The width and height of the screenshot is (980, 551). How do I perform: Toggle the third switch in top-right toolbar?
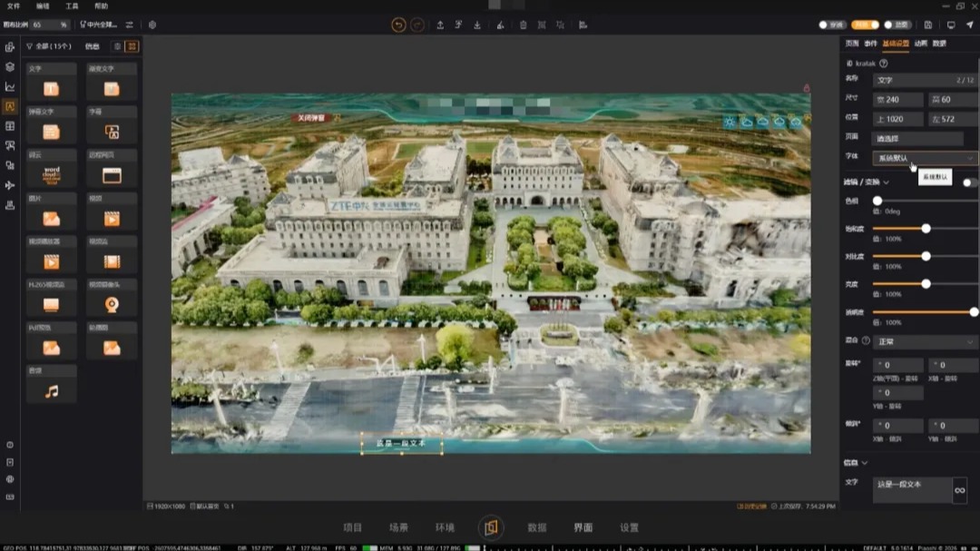pyautogui.click(x=897, y=25)
